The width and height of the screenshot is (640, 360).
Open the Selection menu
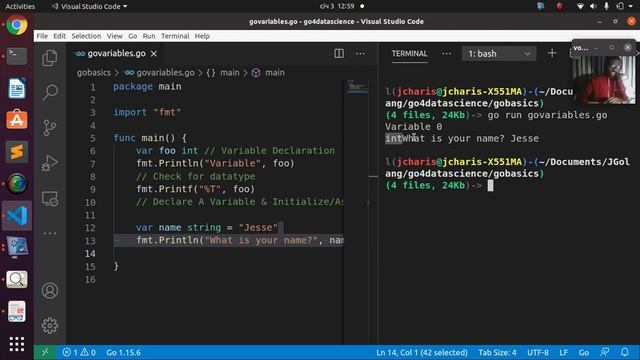coord(86,36)
